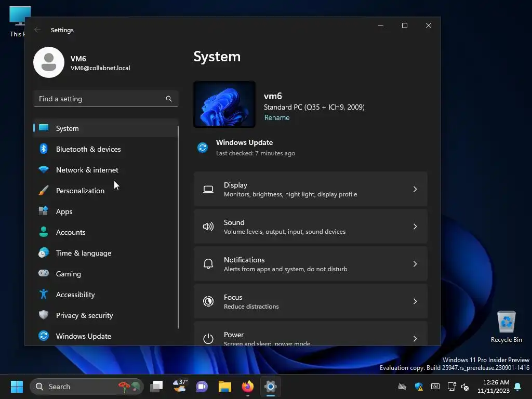Click the back arrow in Settings
Viewport: 532px width, 399px height.
37,30
